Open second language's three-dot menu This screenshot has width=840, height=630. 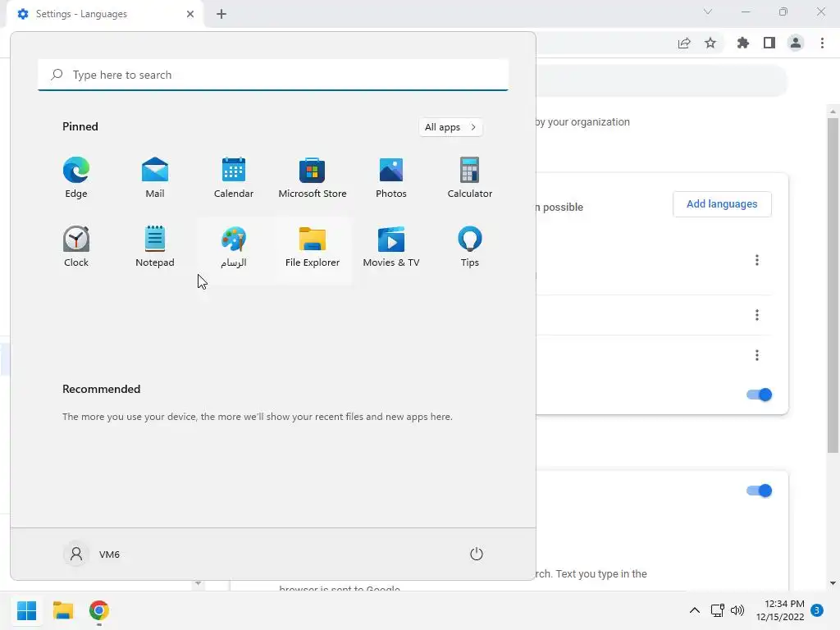click(757, 315)
